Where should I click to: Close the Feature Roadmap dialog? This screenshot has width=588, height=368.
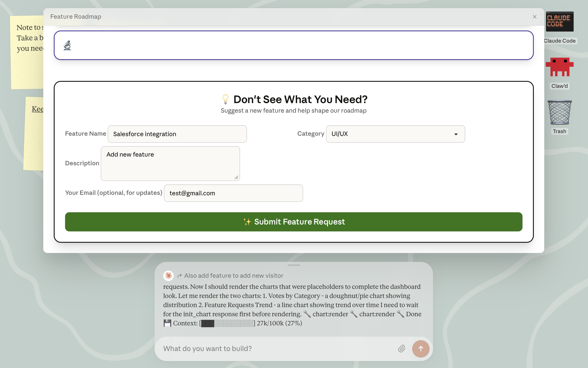click(534, 17)
